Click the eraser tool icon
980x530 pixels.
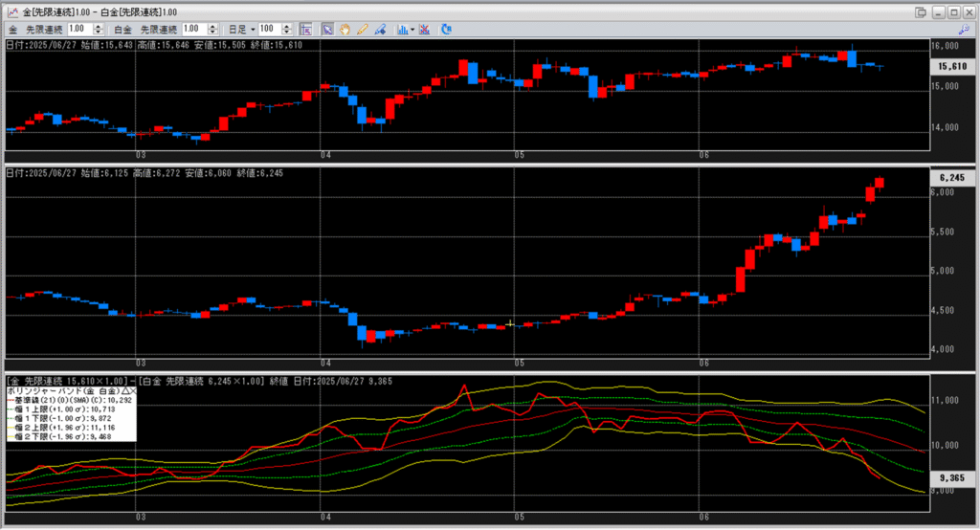[x=381, y=30]
